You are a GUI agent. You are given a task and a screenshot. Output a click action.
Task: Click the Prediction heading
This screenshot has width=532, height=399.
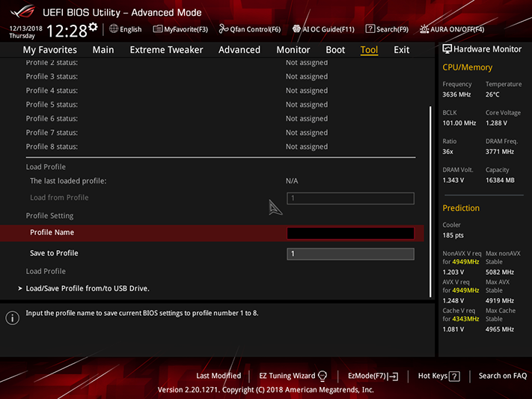point(461,208)
